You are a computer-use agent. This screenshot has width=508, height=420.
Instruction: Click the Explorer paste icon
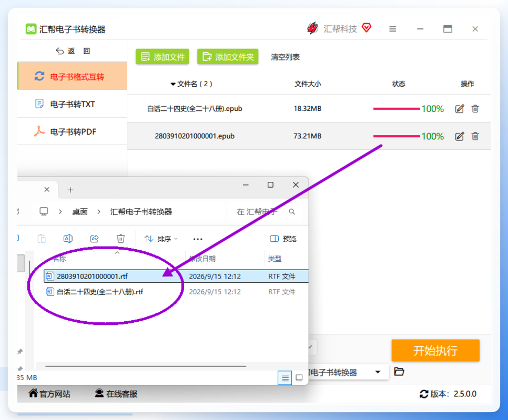coord(42,239)
